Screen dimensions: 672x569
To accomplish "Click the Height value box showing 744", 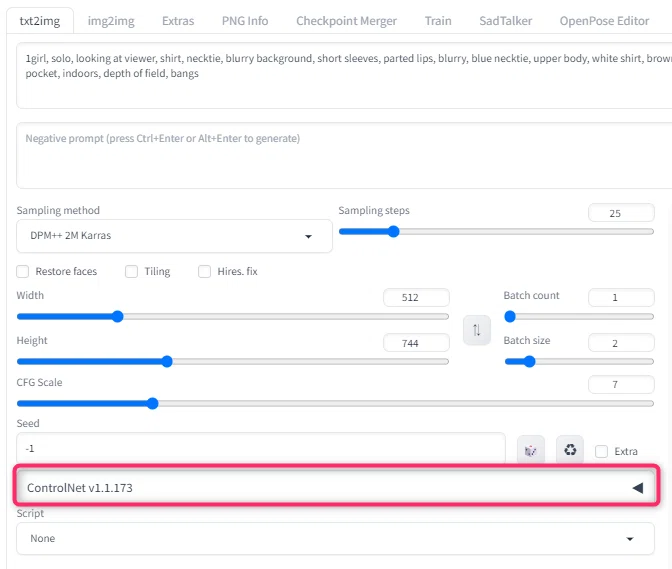I will coord(416,343).
